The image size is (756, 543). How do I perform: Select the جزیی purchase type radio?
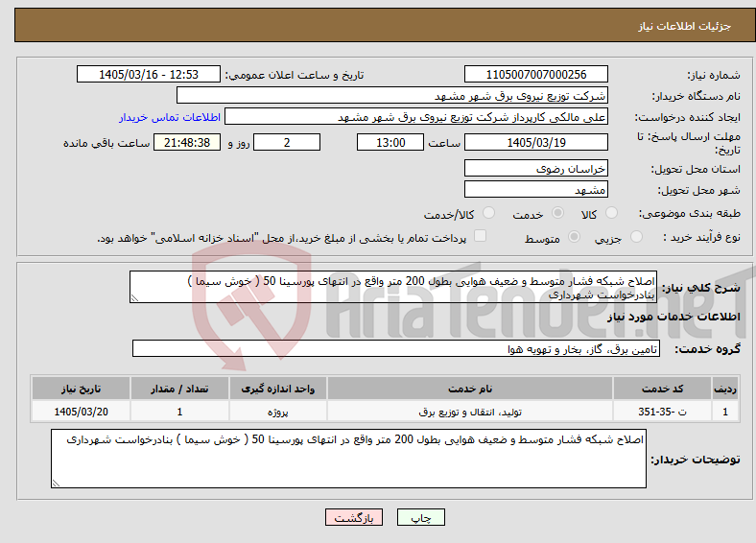[636, 236]
